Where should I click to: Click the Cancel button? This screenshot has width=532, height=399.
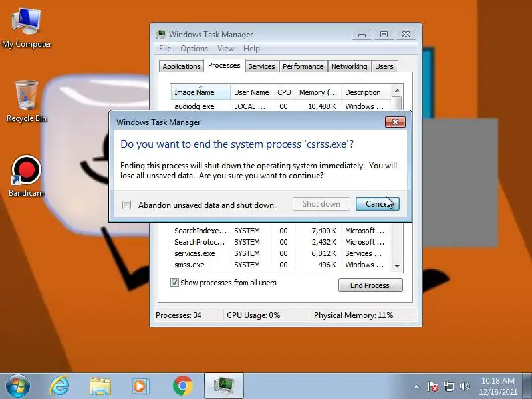378,204
